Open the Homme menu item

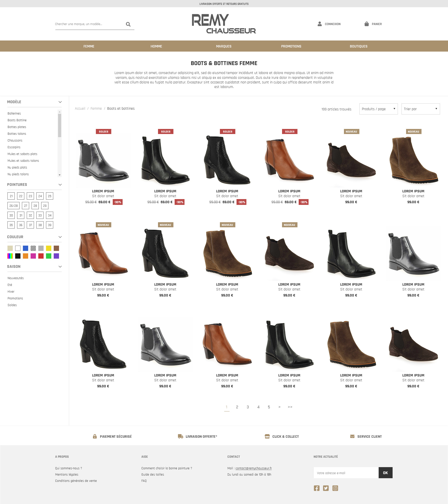pos(156,46)
